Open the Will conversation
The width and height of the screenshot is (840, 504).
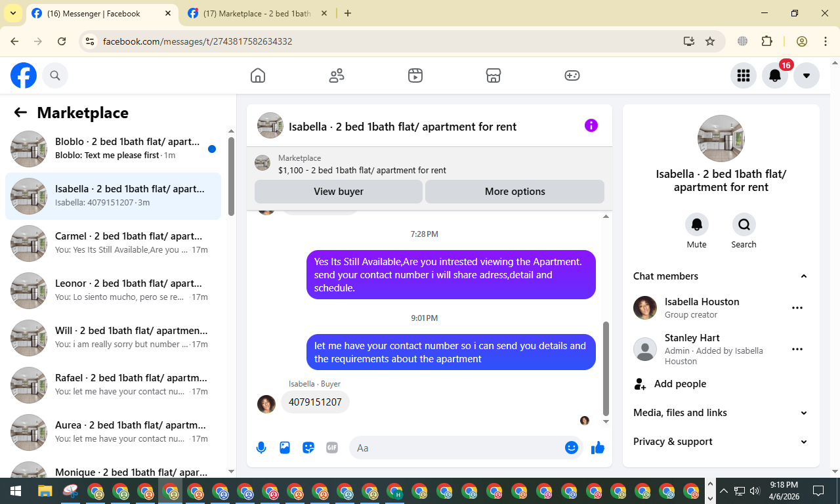(x=113, y=338)
